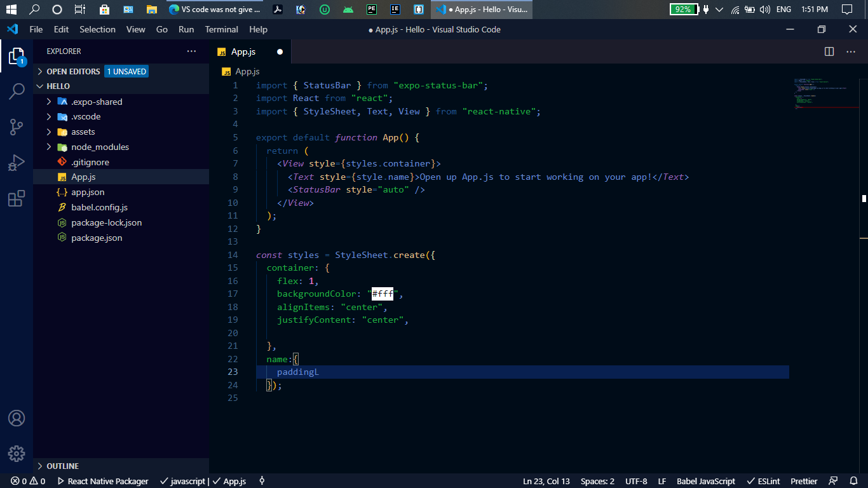The image size is (868, 488).
Task: Open the Extensions view
Action: click(x=16, y=198)
